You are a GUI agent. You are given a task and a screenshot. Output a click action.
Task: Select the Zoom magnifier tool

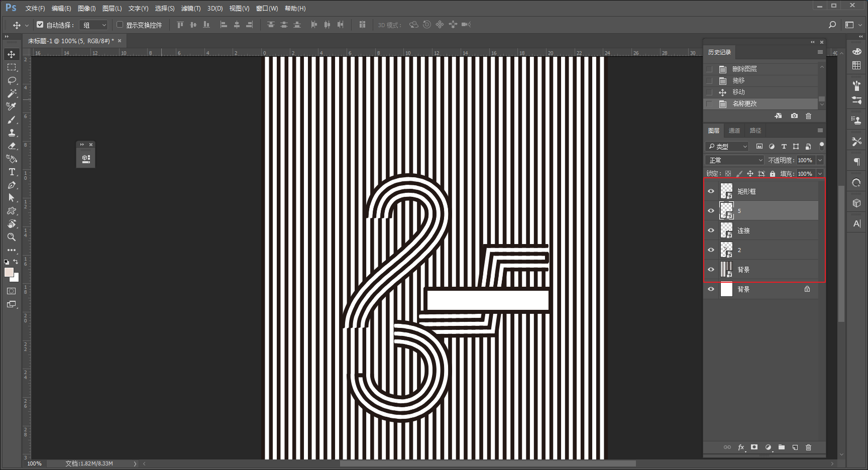(12, 237)
